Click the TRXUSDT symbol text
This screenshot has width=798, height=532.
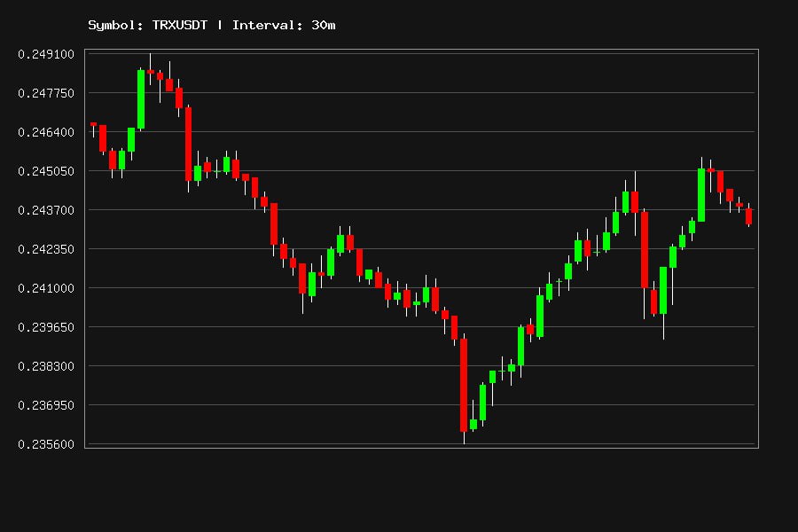click(180, 25)
